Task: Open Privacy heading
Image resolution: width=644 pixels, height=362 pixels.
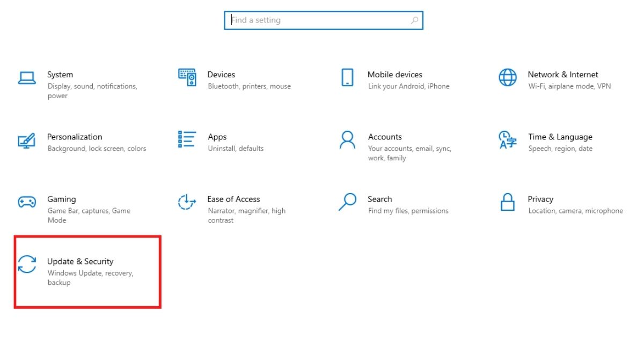Action: 540,200
